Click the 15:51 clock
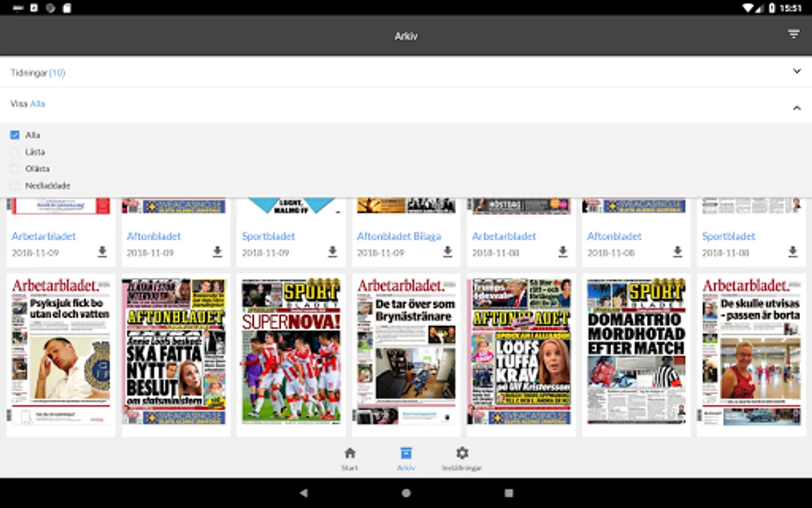The height and width of the screenshot is (508, 812). (x=791, y=8)
